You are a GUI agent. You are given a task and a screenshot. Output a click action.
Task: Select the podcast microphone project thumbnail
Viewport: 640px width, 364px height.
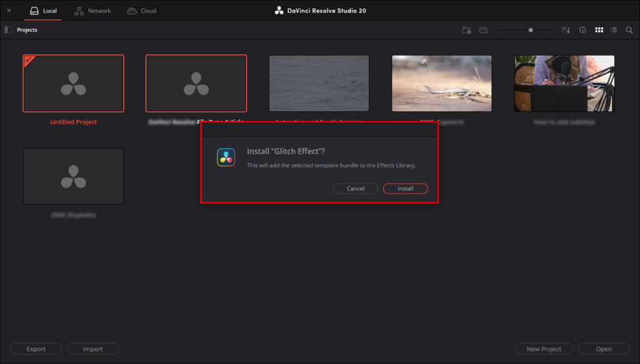click(x=564, y=83)
